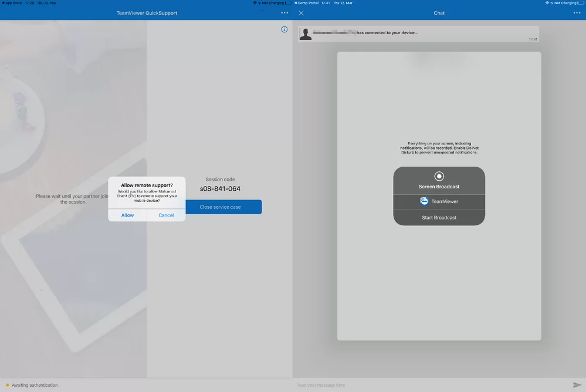Tap the info icon in QuickSupport pane
This screenshot has height=392, width=586.
284,28
